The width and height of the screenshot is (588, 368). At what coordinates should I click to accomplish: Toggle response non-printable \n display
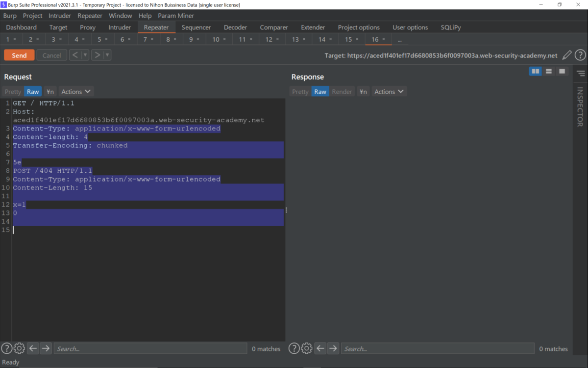pos(363,92)
